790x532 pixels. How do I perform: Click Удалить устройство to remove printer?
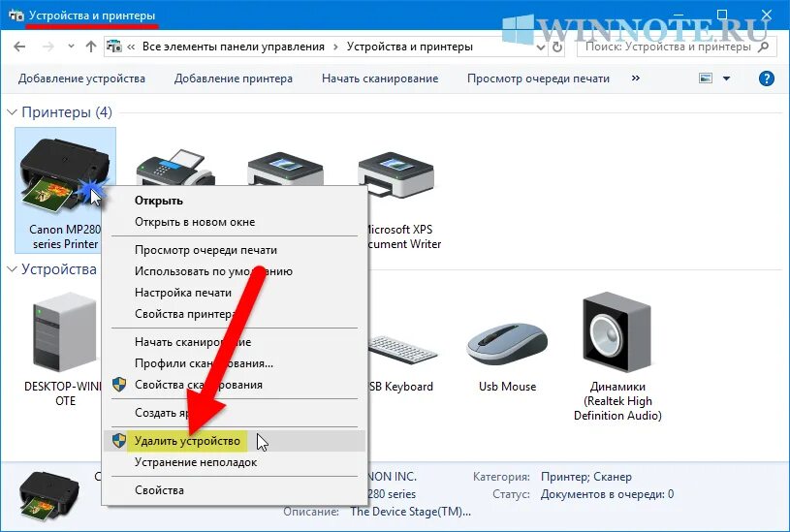[x=235, y=441]
